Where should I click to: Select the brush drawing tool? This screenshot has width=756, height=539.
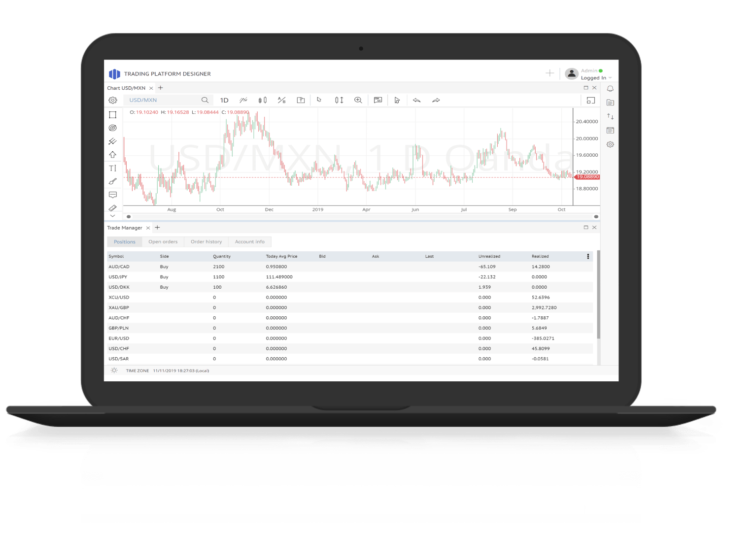tap(113, 181)
